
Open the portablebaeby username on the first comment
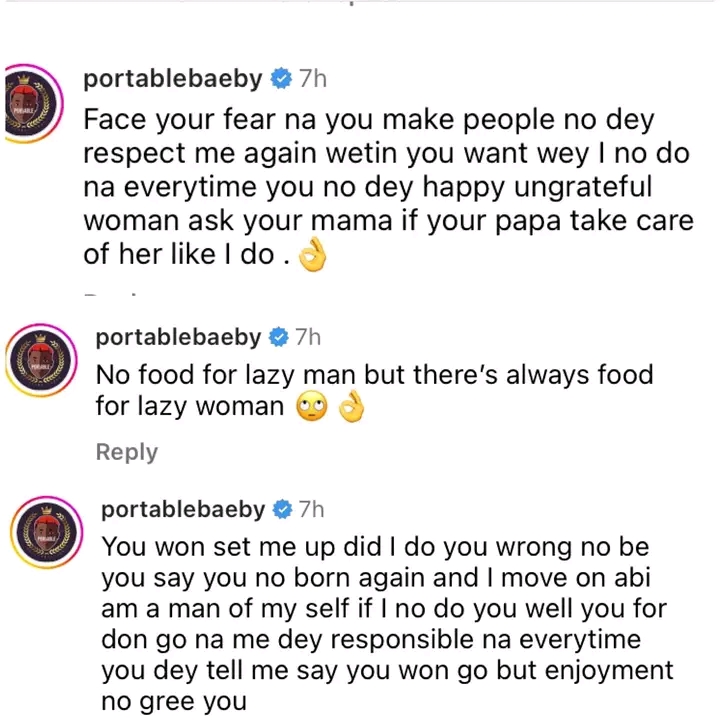coord(174,79)
